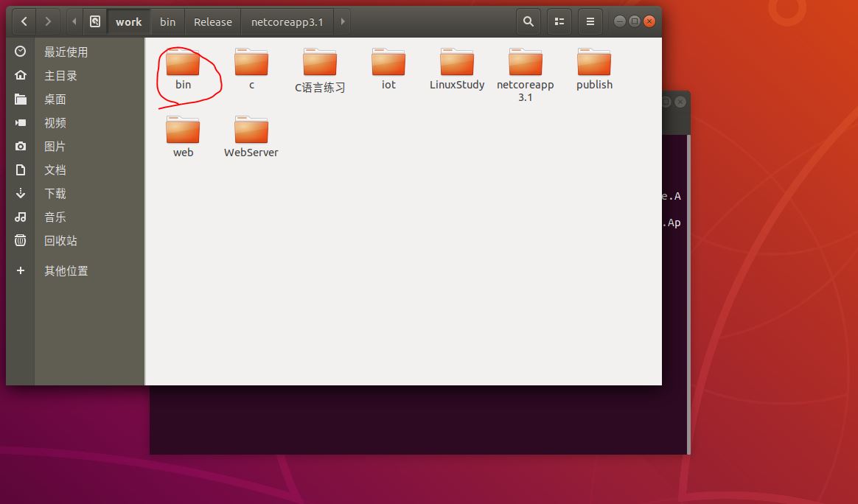Click the forward navigation arrow
This screenshot has height=504, width=858.
[48, 21]
